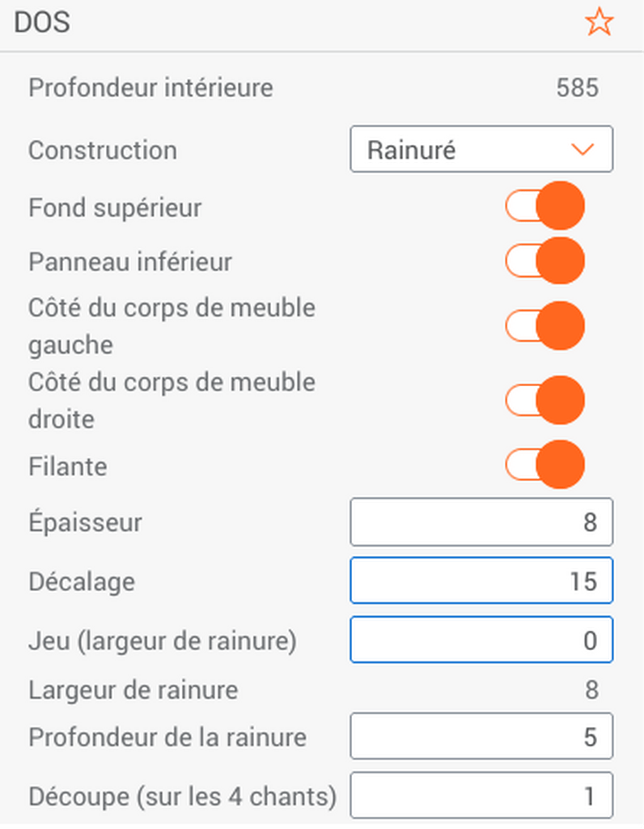Open the Construction dropdown set to Rainuré
This screenshot has height=829, width=644.
pyautogui.click(x=481, y=150)
